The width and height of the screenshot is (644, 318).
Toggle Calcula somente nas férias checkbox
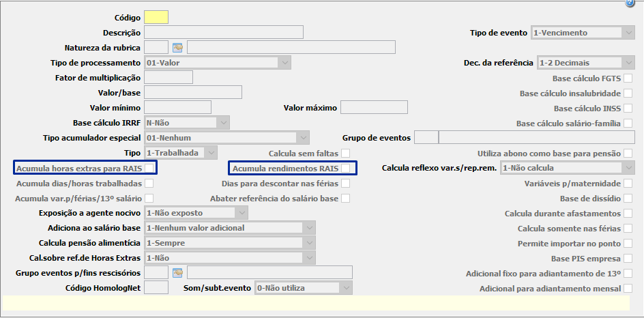(x=628, y=228)
